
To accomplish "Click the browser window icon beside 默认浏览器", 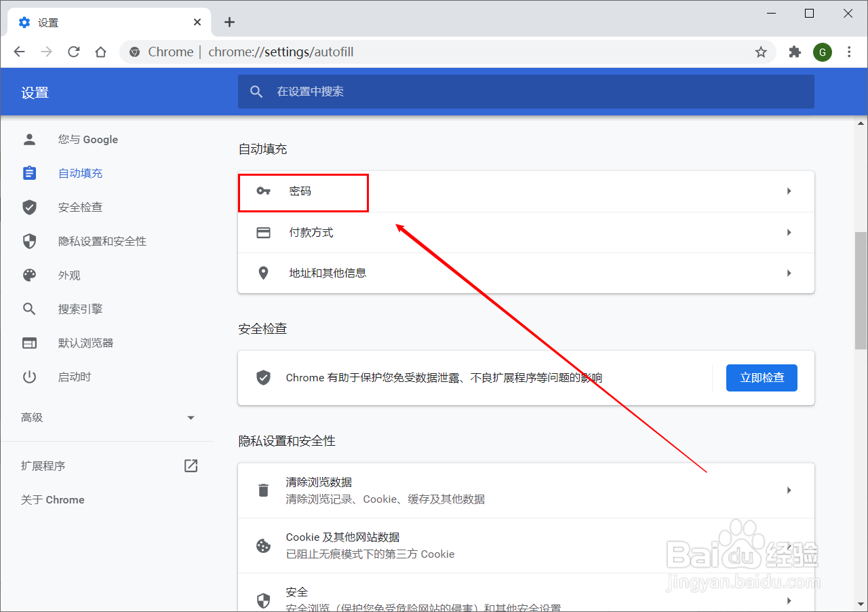I will (x=29, y=343).
